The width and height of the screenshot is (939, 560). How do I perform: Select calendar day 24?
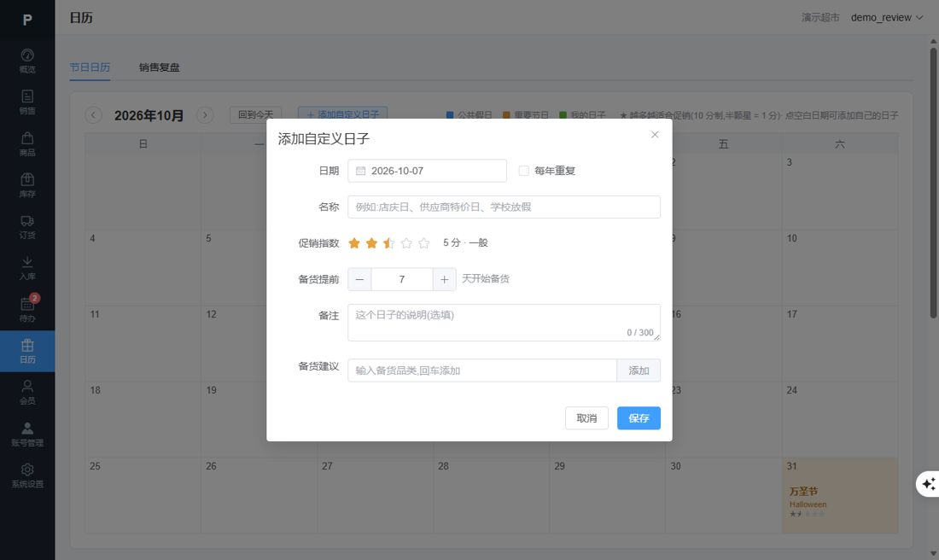(x=840, y=420)
